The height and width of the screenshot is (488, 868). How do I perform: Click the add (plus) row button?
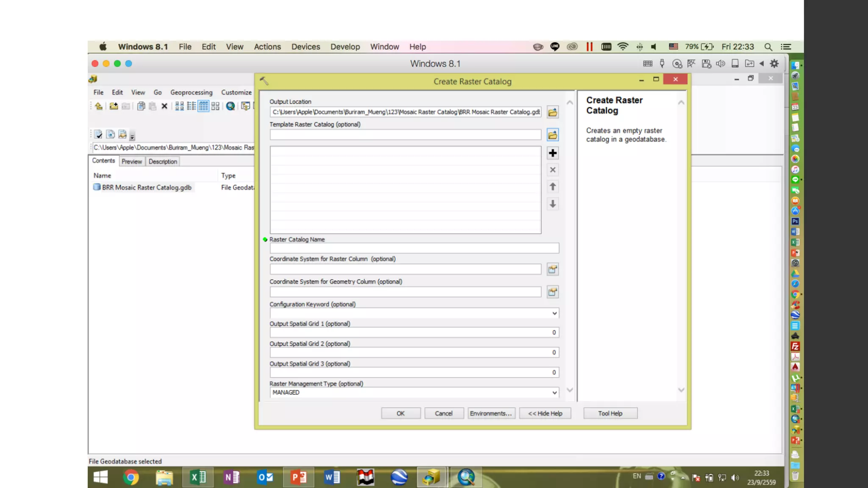click(552, 153)
